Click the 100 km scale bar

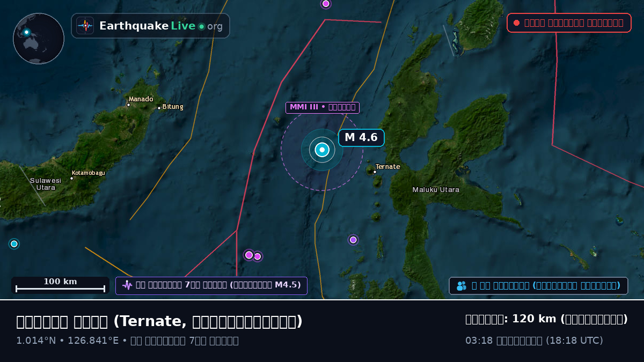[x=60, y=285]
